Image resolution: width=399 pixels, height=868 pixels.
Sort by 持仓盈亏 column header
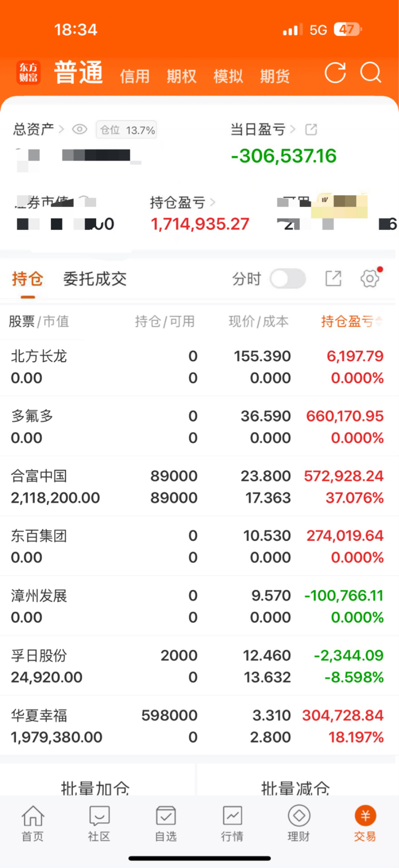coord(352,321)
